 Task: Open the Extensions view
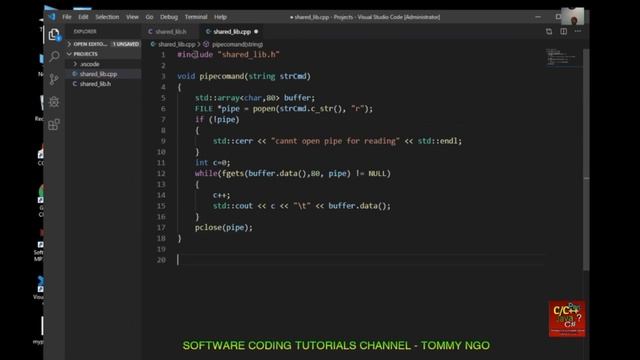point(54,124)
